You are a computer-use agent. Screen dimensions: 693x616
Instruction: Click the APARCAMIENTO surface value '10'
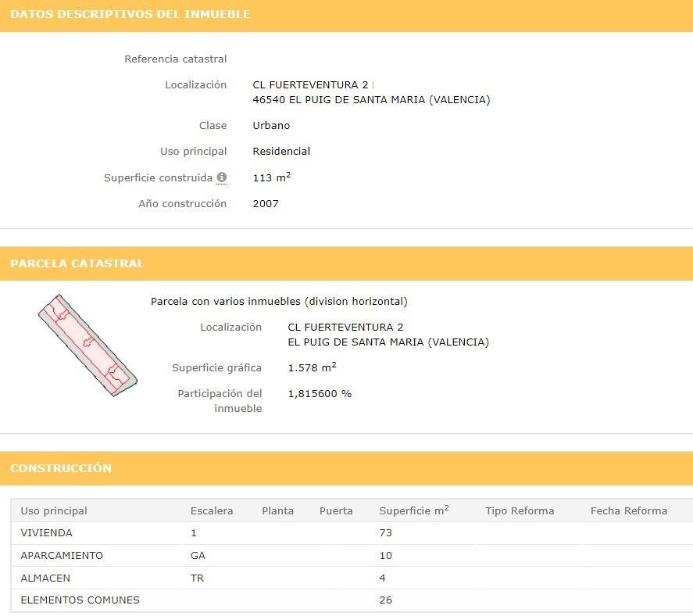tap(385, 556)
